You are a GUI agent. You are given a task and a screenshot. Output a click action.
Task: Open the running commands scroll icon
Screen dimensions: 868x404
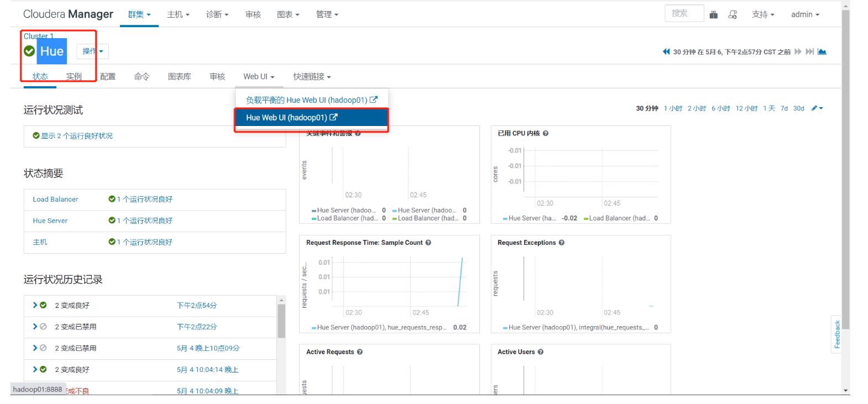pos(733,15)
